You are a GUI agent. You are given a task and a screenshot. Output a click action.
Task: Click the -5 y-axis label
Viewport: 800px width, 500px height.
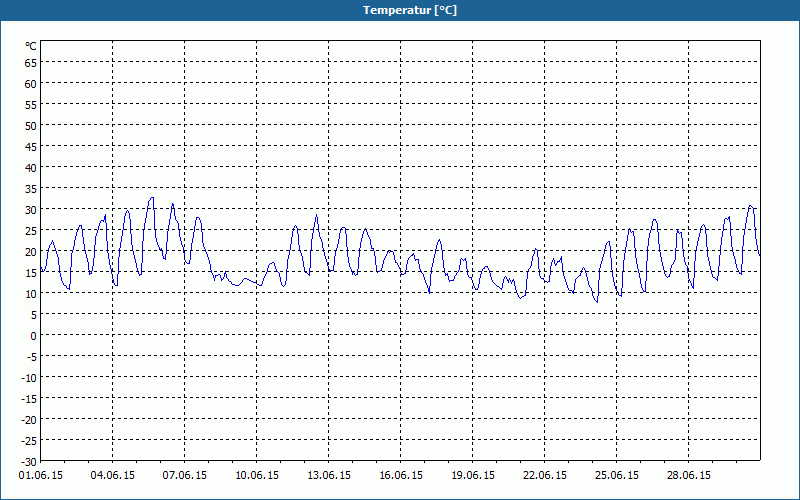[x=32, y=357]
